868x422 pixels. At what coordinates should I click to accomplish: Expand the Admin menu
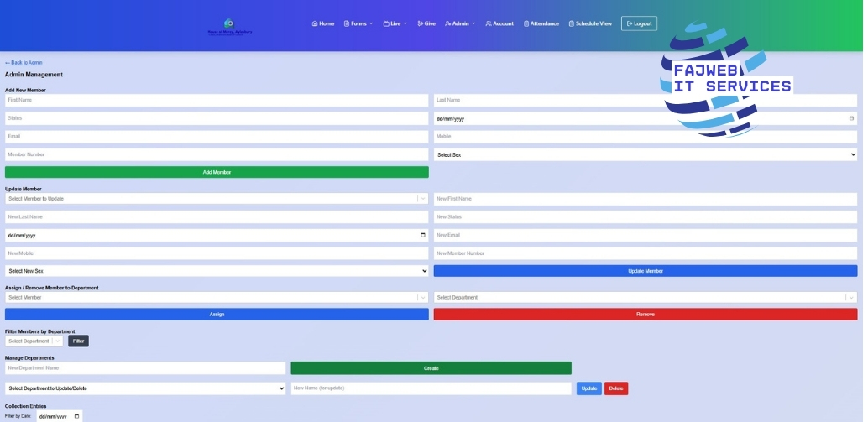(x=460, y=23)
